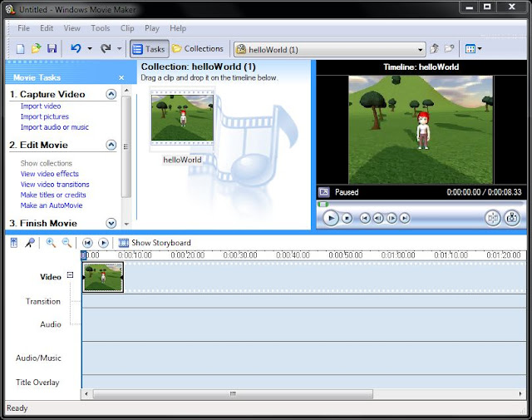This screenshot has height=420, width=532.
Task: Undo the last action
Action: [x=76, y=49]
